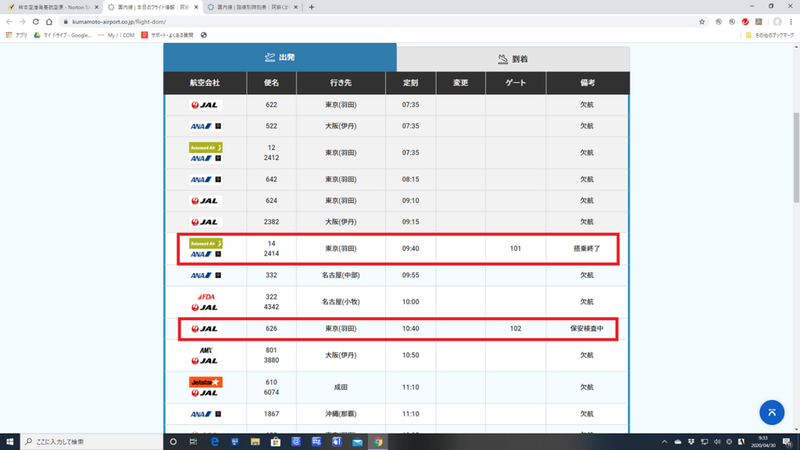Click the ゲート column header

[x=515, y=83]
